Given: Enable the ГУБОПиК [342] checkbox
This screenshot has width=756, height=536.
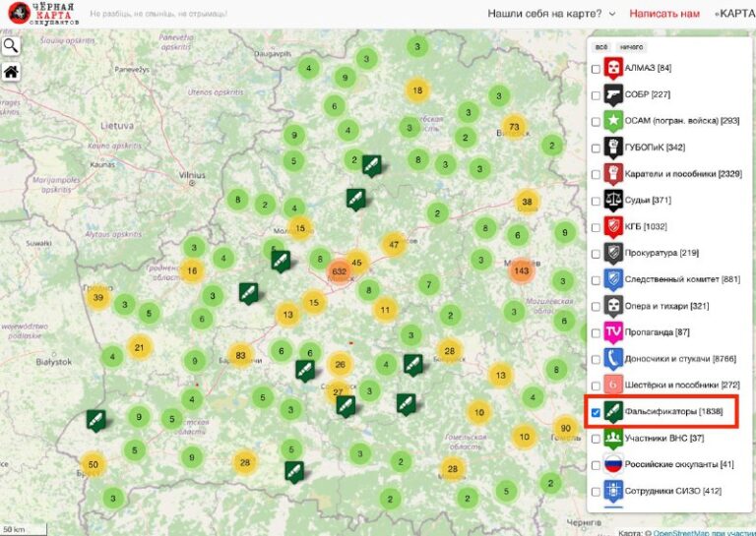Looking at the screenshot, I should click(x=596, y=149).
